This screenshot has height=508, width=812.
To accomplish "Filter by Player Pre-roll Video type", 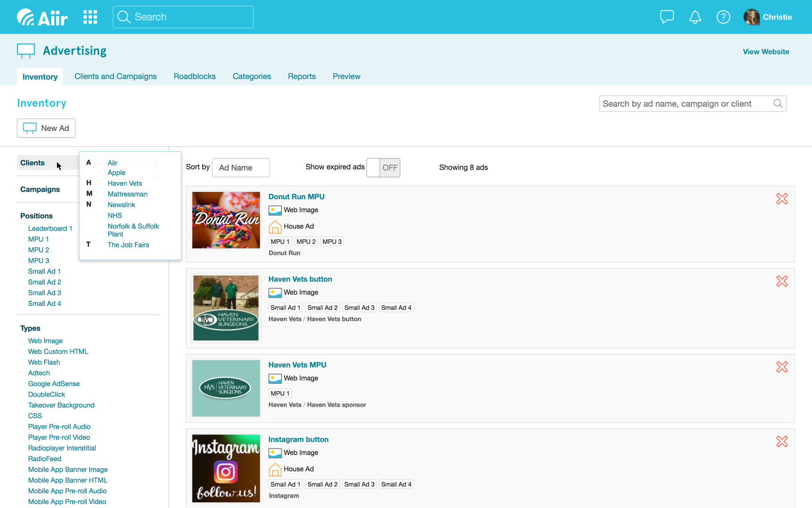I will [59, 438].
